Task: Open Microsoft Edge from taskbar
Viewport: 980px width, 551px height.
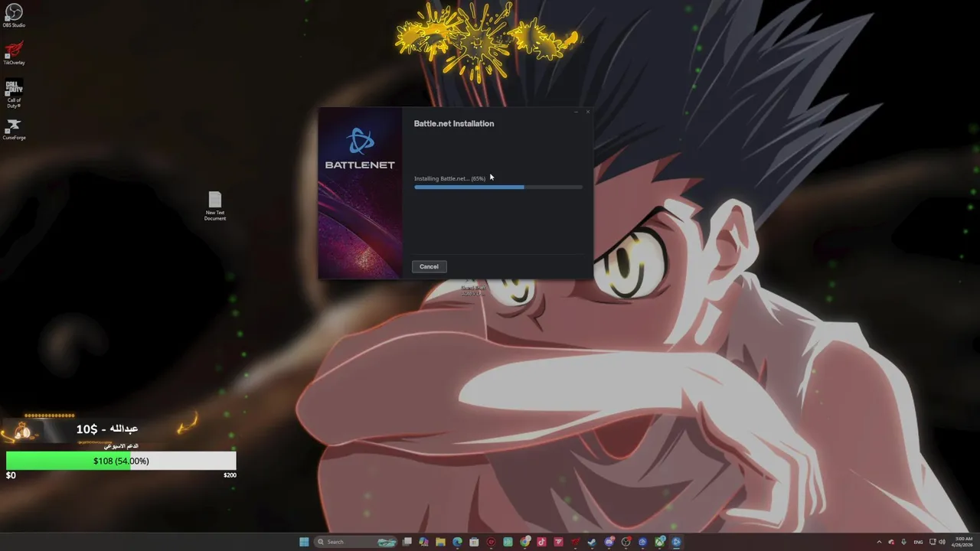Action: pos(457,542)
